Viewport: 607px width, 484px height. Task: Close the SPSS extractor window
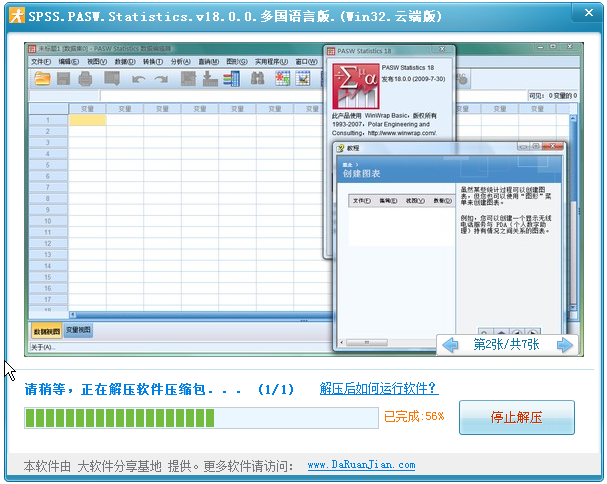(x=588, y=13)
